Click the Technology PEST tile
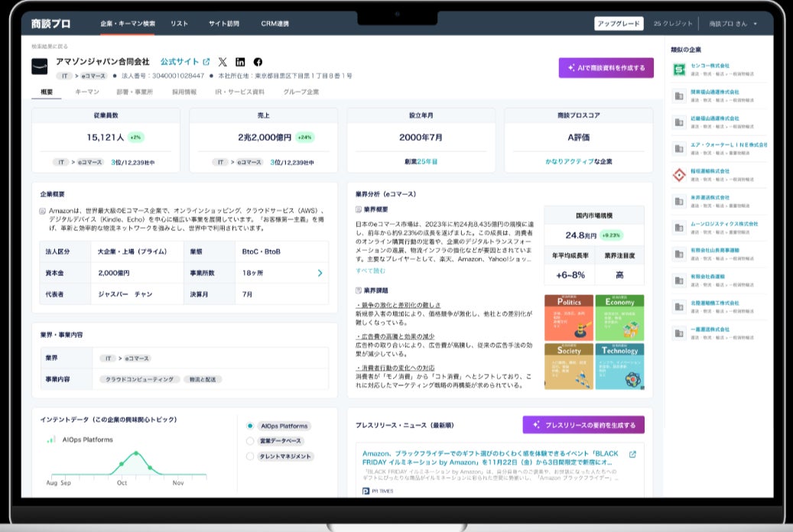Viewport: 793px width, 532px height. (619, 367)
